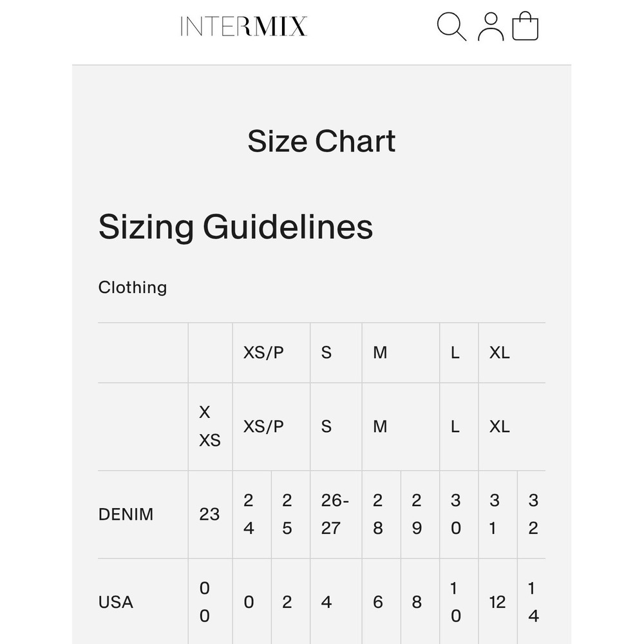Open shopping bag icon
Screen dimensions: 644x644
(525, 26)
